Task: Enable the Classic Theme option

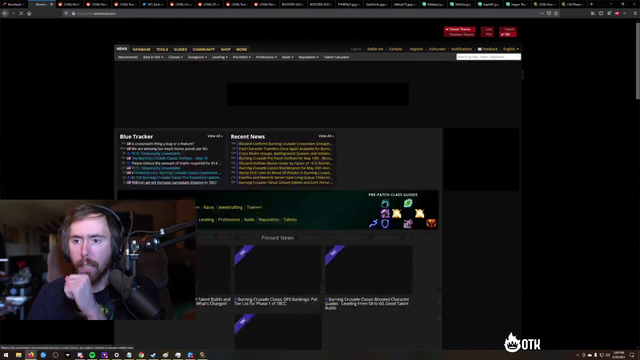Action: point(459,29)
